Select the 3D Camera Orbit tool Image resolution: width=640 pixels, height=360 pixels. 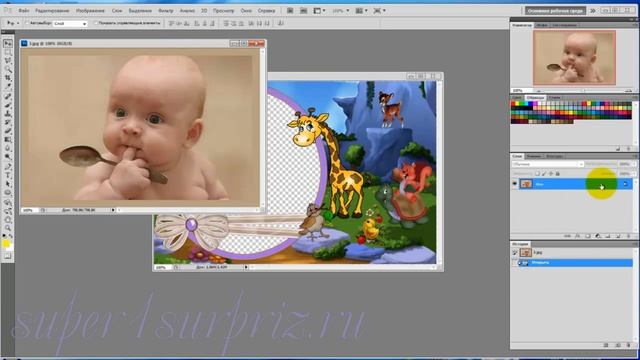point(8,211)
